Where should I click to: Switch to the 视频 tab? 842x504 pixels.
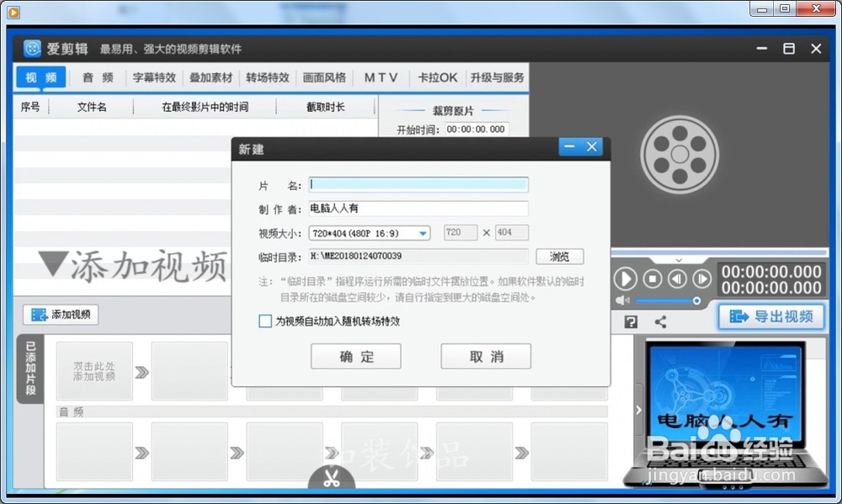tap(40, 77)
